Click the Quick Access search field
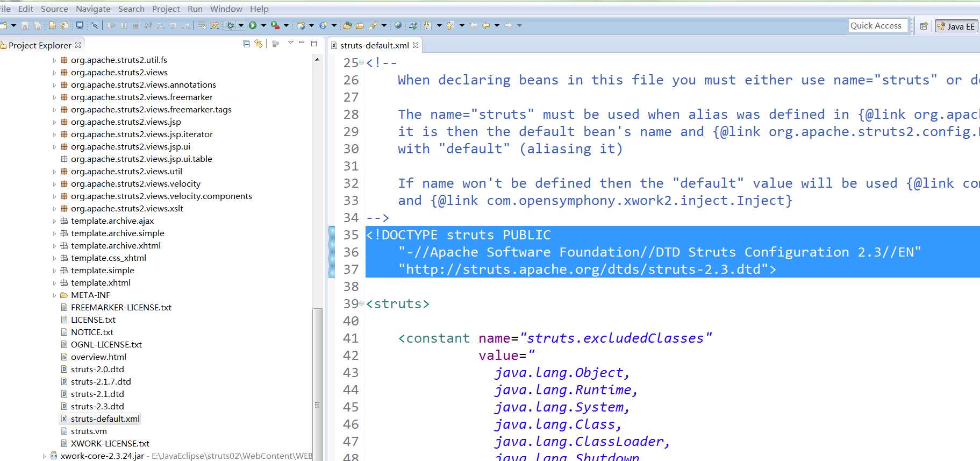 click(x=878, y=25)
